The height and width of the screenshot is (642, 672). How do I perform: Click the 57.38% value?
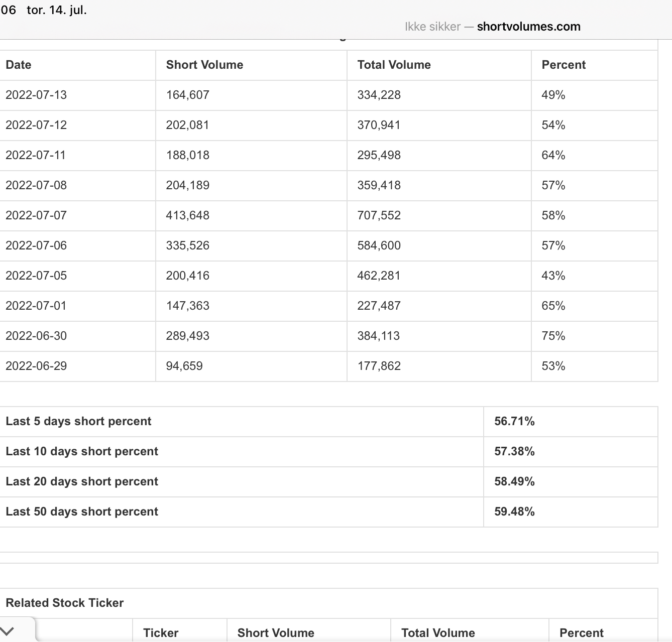[x=514, y=451]
